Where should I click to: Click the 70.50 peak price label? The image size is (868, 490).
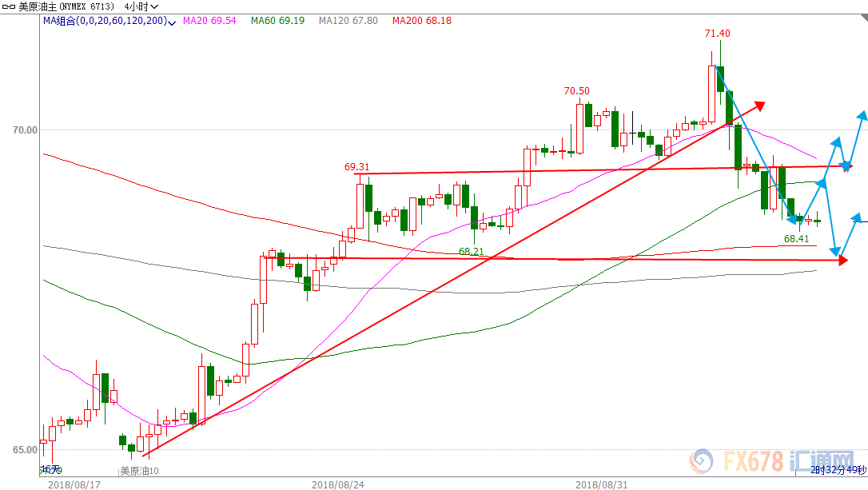(x=576, y=91)
